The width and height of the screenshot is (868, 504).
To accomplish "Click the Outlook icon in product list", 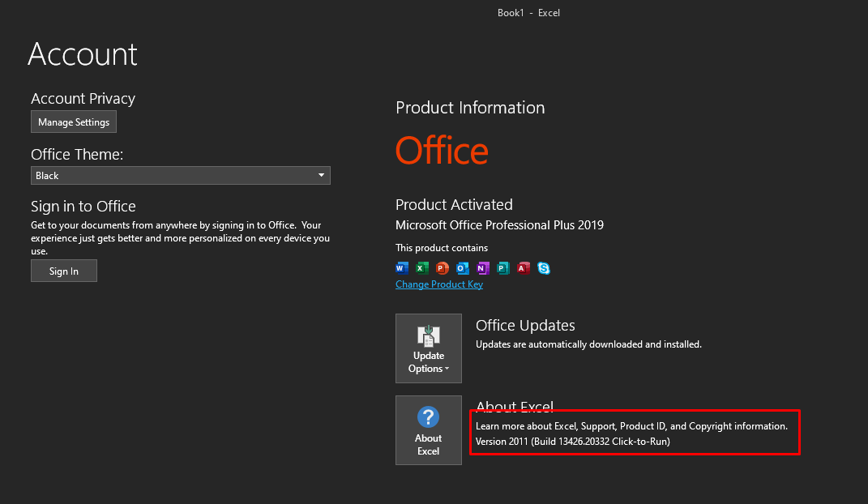I will 463,268.
